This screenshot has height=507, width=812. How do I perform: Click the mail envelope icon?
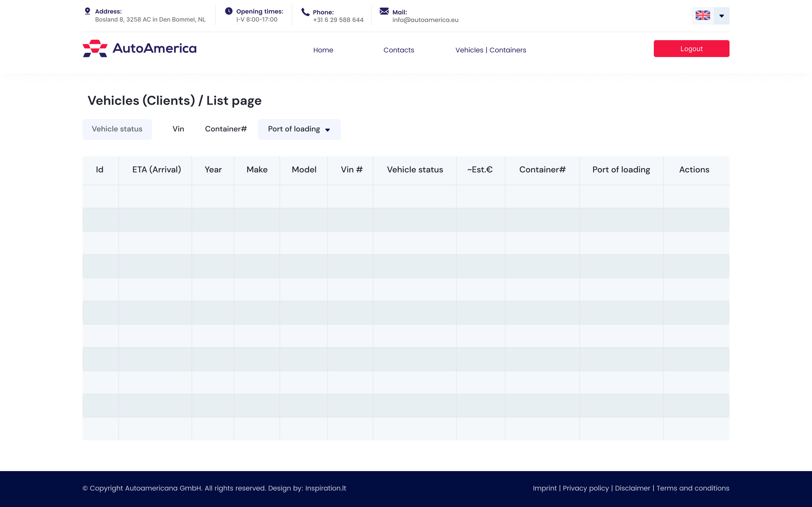[x=384, y=11]
